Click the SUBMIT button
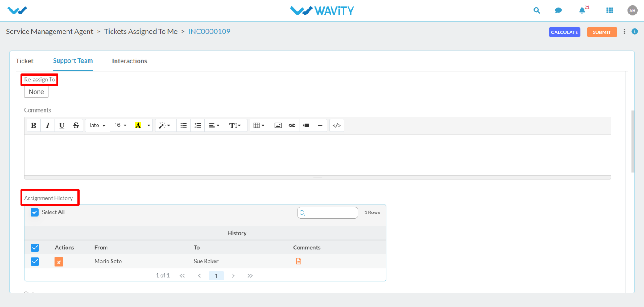The height and width of the screenshot is (307, 644). tap(602, 32)
